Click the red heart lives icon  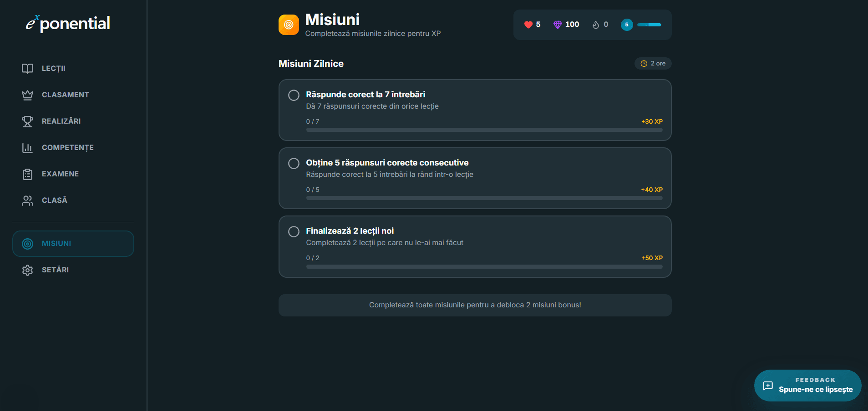(x=528, y=25)
